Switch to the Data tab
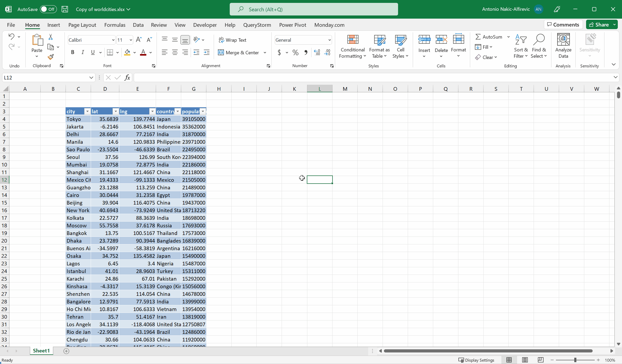 [x=138, y=25]
